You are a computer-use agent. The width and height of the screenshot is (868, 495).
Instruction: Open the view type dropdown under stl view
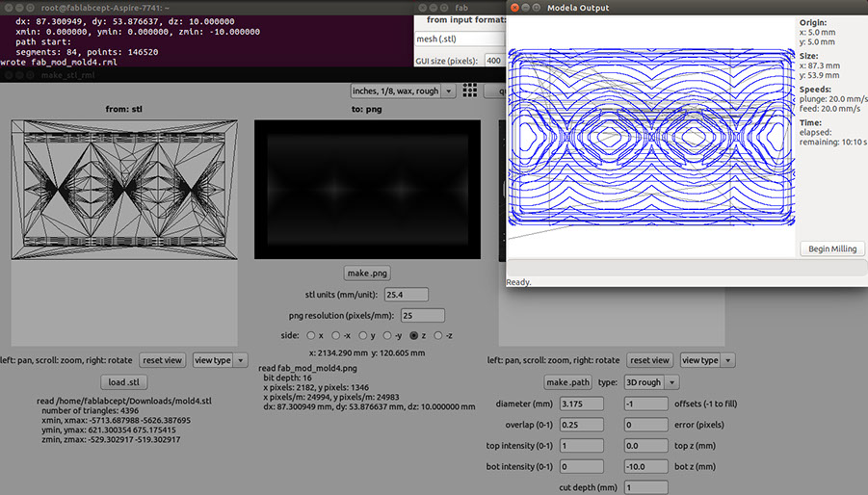coord(220,360)
